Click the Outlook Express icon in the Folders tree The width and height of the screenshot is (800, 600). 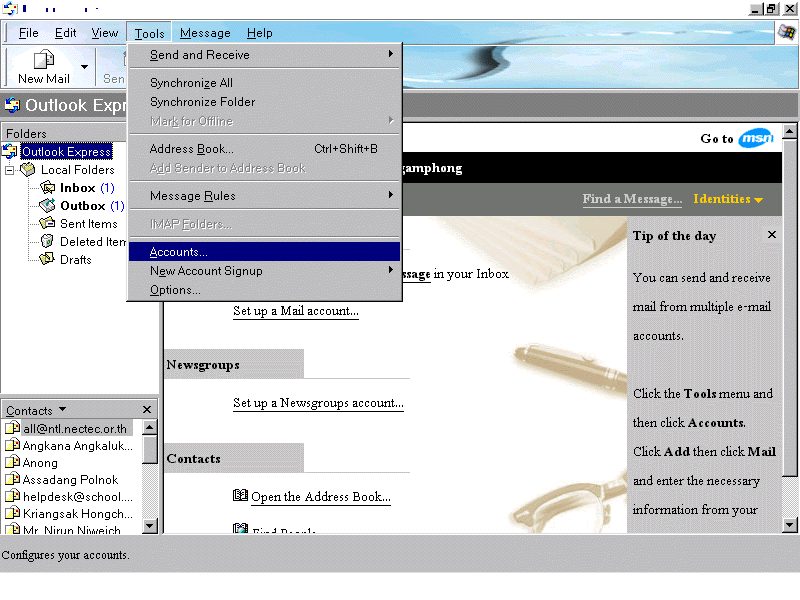10,152
